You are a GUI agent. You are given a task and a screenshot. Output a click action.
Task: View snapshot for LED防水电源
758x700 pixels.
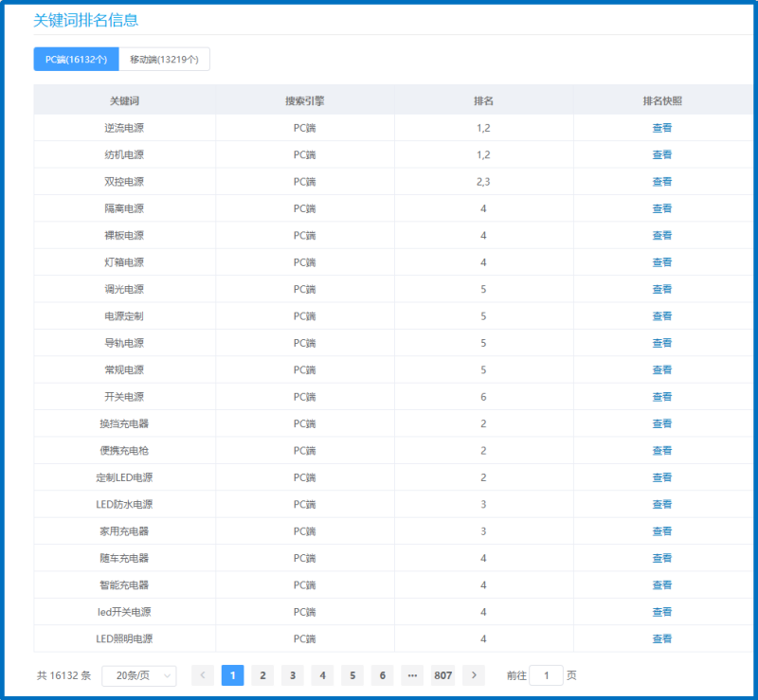point(661,504)
